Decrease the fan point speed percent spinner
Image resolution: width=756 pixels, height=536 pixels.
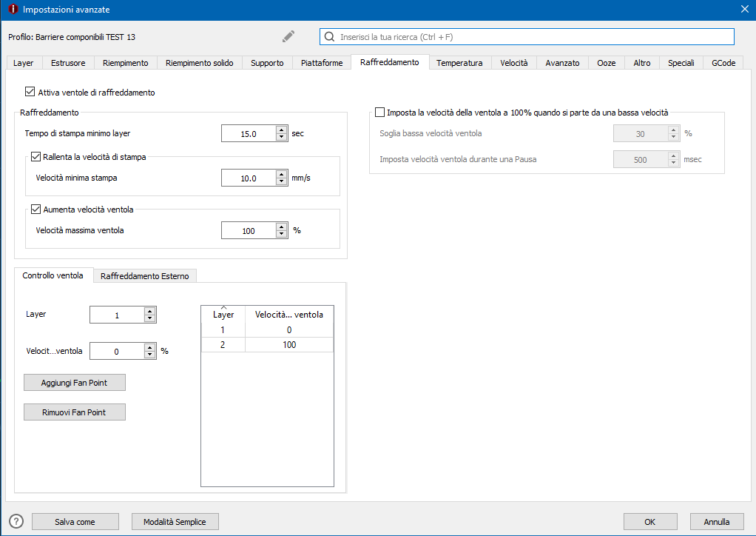point(150,355)
